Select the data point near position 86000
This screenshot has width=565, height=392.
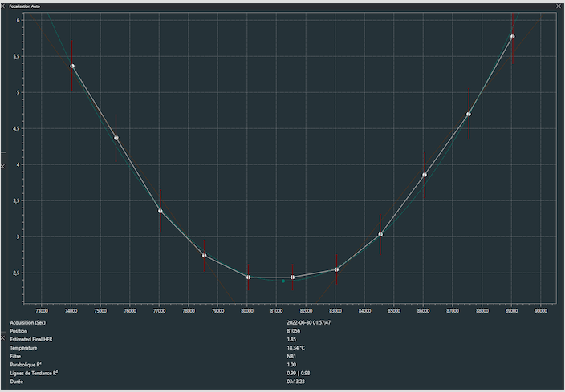[x=425, y=175]
